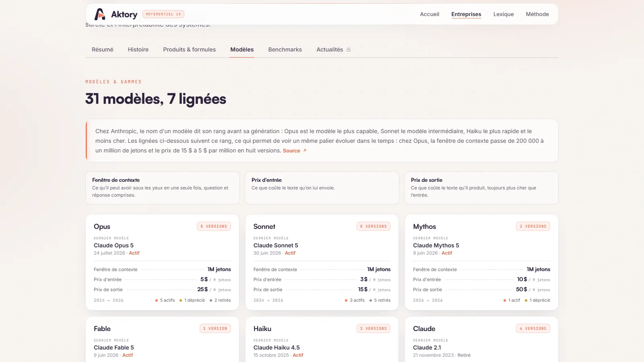Open the Mythos lineage card title
The height and width of the screenshot is (362, 644).
[424, 226]
